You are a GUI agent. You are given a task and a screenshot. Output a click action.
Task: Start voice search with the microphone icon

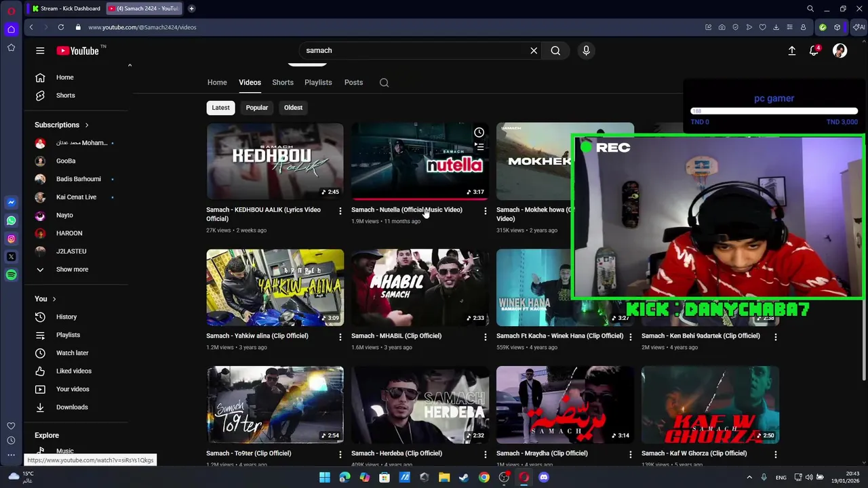point(587,51)
